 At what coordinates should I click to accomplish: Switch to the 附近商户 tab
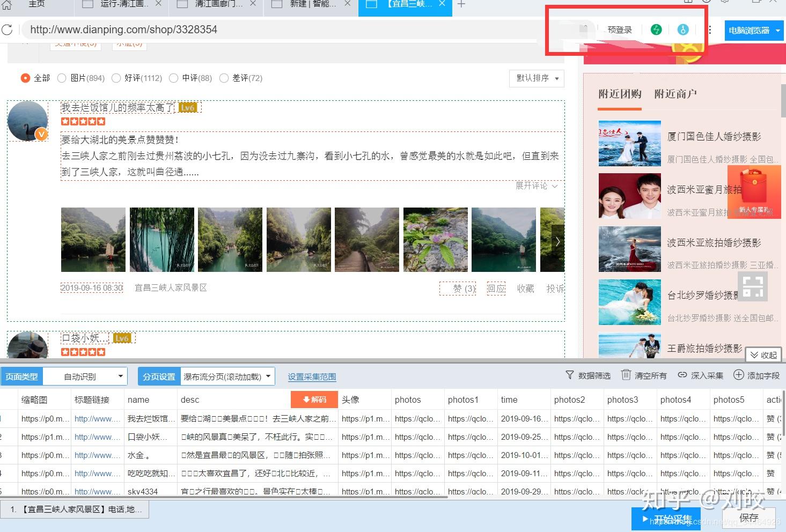(x=675, y=94)
